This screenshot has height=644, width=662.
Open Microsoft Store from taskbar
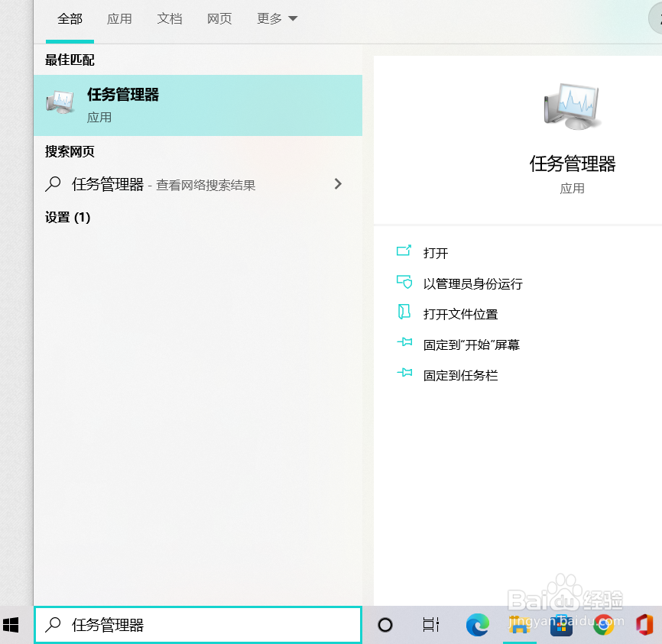pyautogui.click(x=561, y=625)
